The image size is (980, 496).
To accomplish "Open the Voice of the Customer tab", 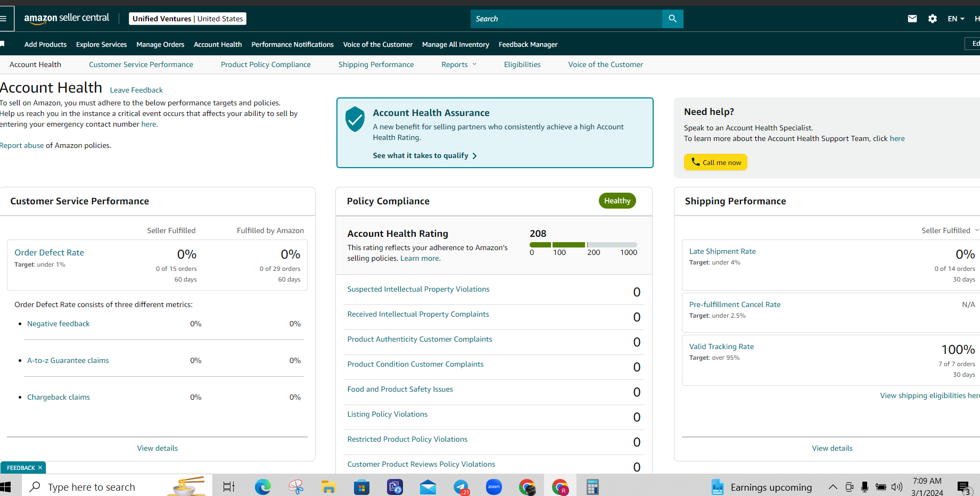I will point(605,64).
